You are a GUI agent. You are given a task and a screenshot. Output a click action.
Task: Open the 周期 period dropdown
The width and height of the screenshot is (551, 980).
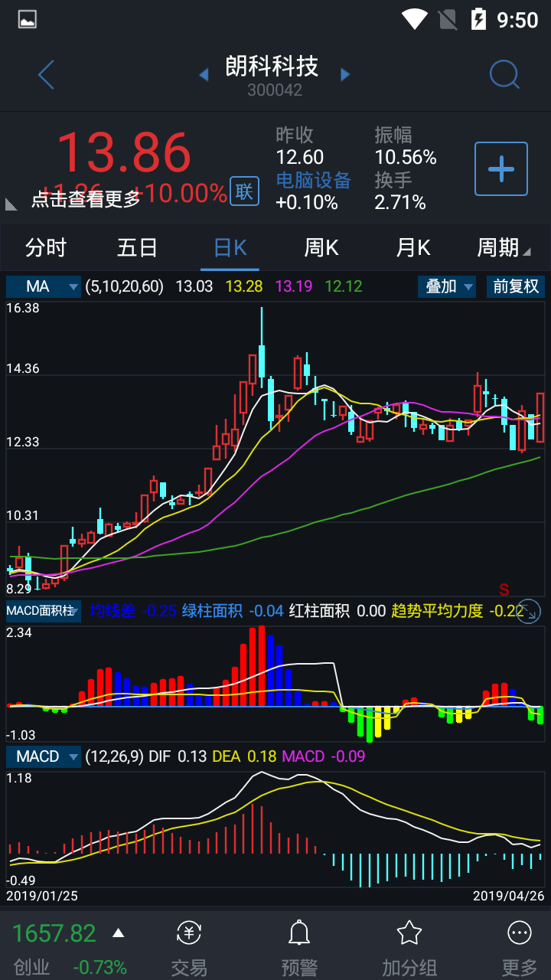tap(504, 247)
